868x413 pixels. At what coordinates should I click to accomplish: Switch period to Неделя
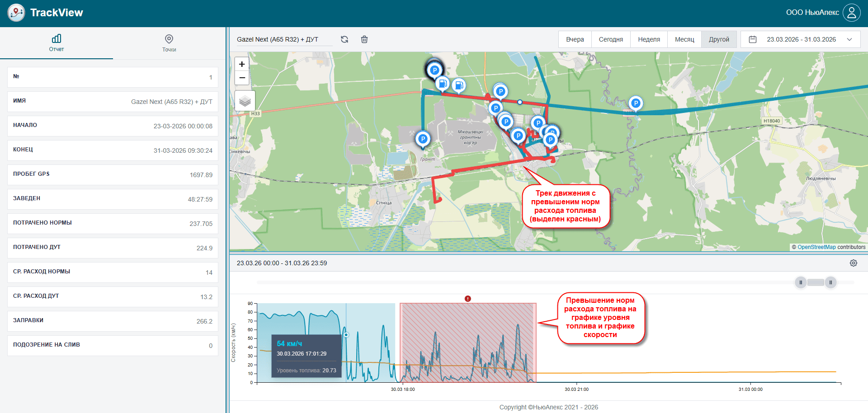[x=649, y=39]
